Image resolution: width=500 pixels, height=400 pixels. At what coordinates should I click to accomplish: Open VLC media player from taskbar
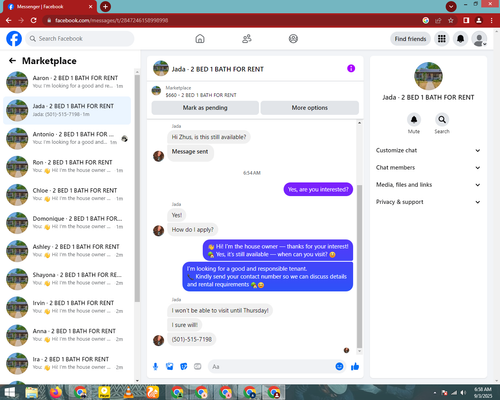tap(128, 392)
